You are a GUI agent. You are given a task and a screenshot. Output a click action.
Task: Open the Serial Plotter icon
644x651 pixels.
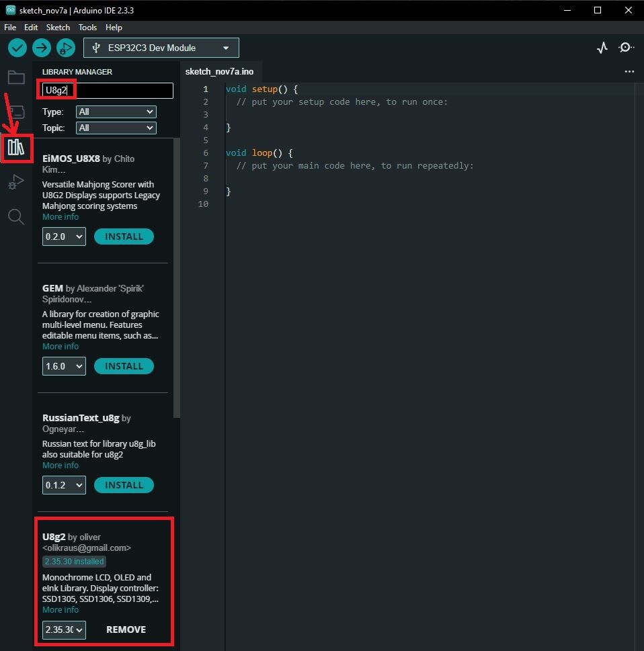602,48
